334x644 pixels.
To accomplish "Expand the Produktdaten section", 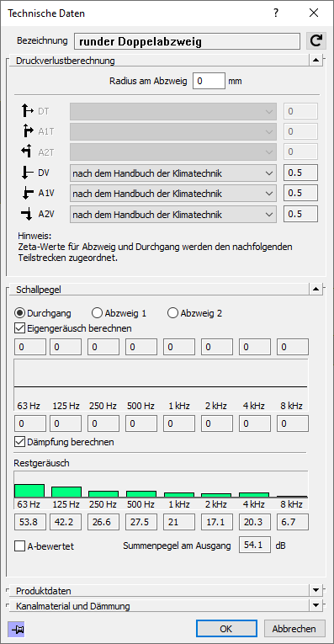I will click(x=315, y=591).
